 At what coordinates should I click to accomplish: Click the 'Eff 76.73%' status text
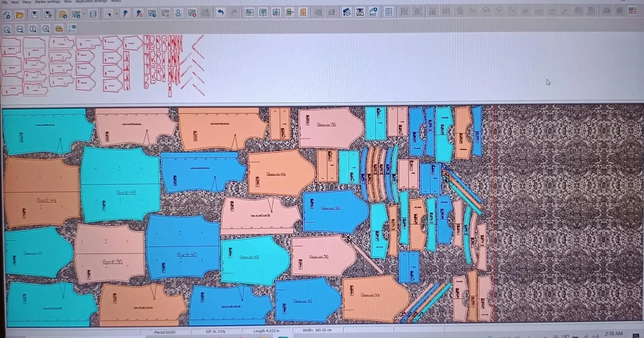216,331
